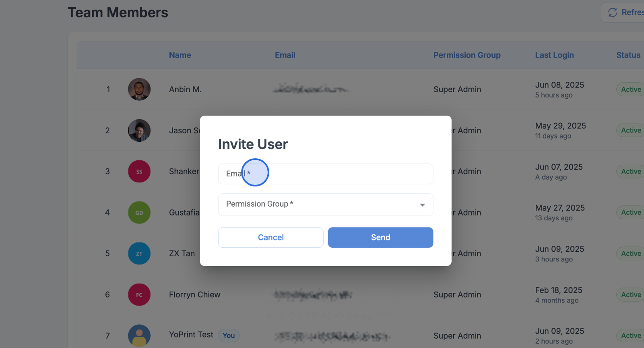Sort by Permission Group column header
This screenshot has height=348, width=644.
click(x=467, y=55)
